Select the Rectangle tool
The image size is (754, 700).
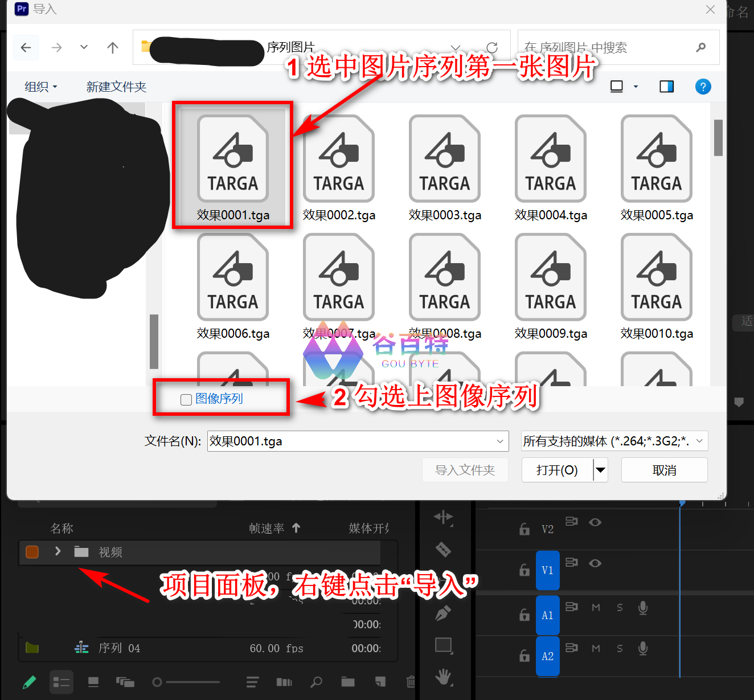tap(442, 645)
